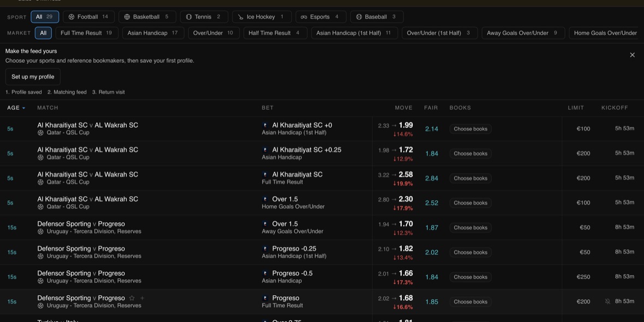Filter the feed by Esports

(320, 17)
